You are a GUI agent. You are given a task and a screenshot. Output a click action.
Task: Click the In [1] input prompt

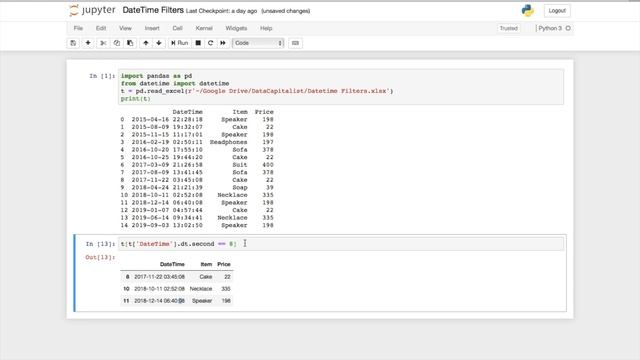102,76
